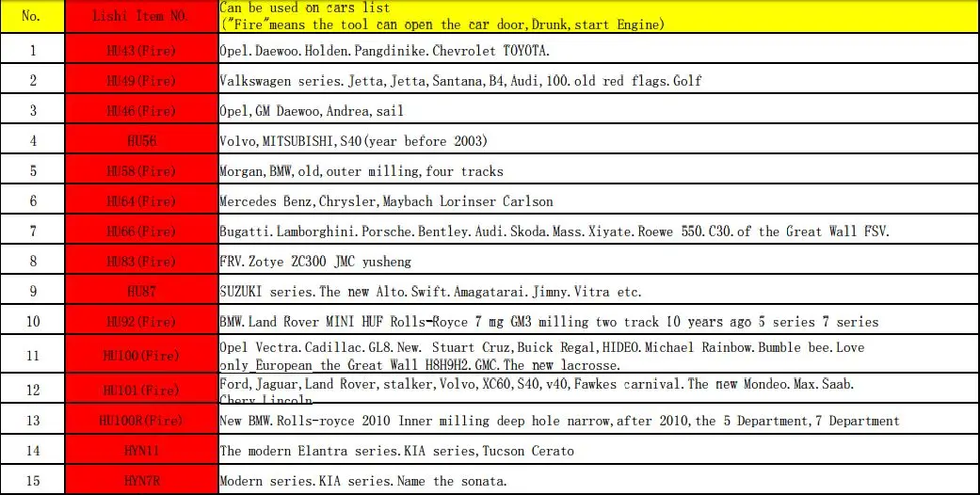The height and width of the screenshot is (495, 980).
Task: Select row number 5 cell
Action: (x=33, y=168)
